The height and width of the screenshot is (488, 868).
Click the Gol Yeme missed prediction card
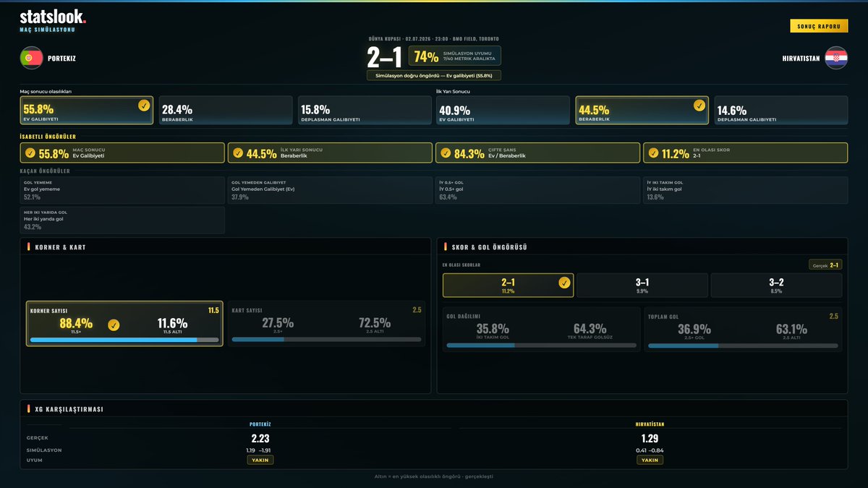tap(122, 190)
